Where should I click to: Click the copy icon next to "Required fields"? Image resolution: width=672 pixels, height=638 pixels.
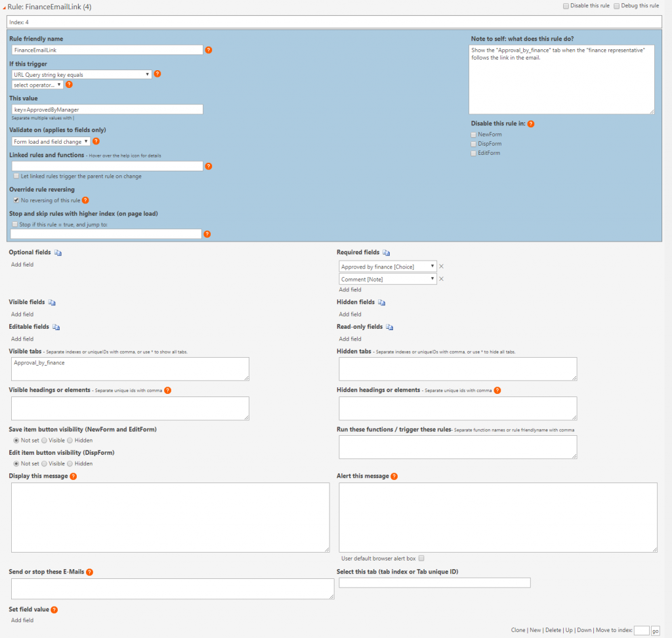coord(386,252)
